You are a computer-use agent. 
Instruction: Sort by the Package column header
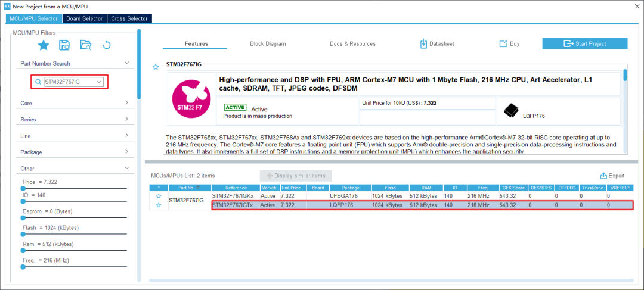click(351, 188)
